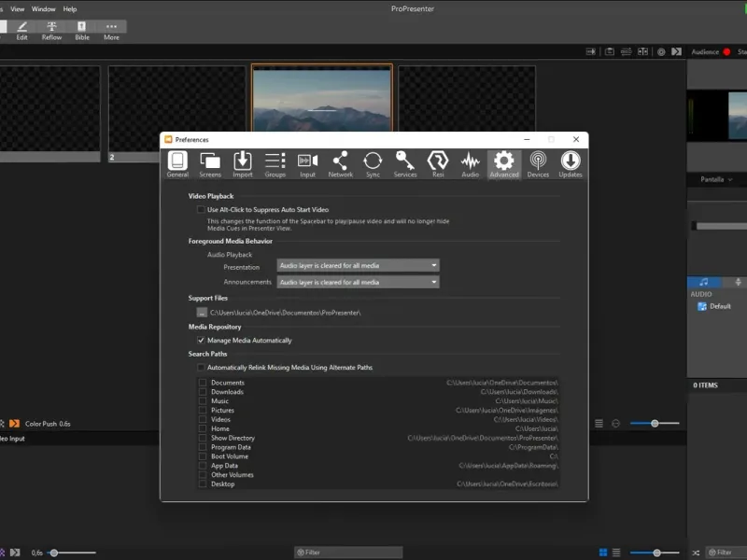The image size is (747, 560).
Task: Open Announcements audio playback dropdown
Action: click(358, 282)
